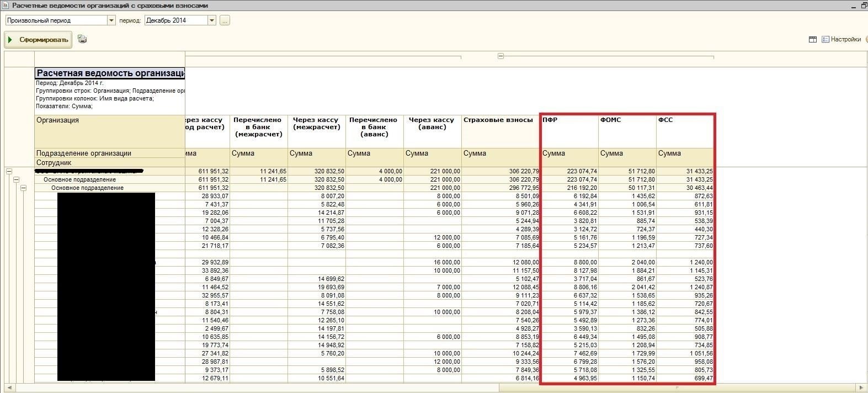Select the ПФР value 8 800,00
This screenshot has width=868, height=393.
569,263
